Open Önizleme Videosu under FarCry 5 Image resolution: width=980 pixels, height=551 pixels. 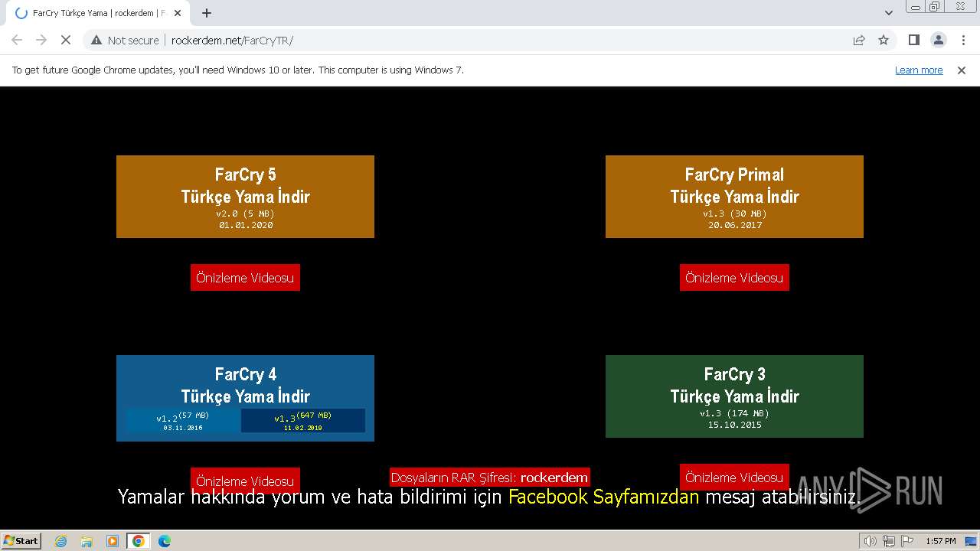tap(245, 278)
